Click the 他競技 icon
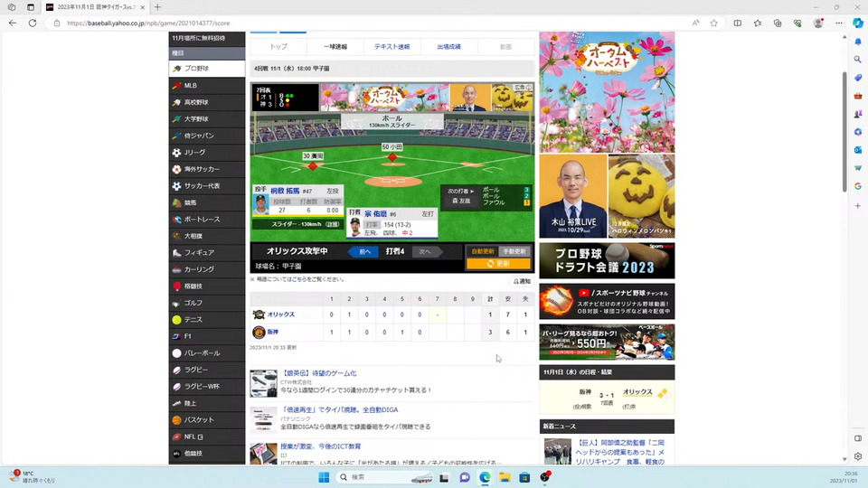Image resolution: width=868 pixels, height=488 pixels. pos(176,453)
